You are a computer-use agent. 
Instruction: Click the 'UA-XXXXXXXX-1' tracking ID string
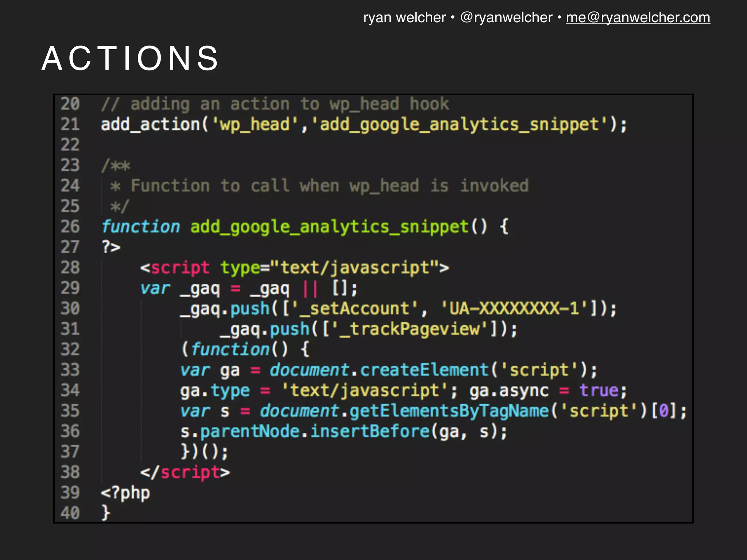[515, 309]
